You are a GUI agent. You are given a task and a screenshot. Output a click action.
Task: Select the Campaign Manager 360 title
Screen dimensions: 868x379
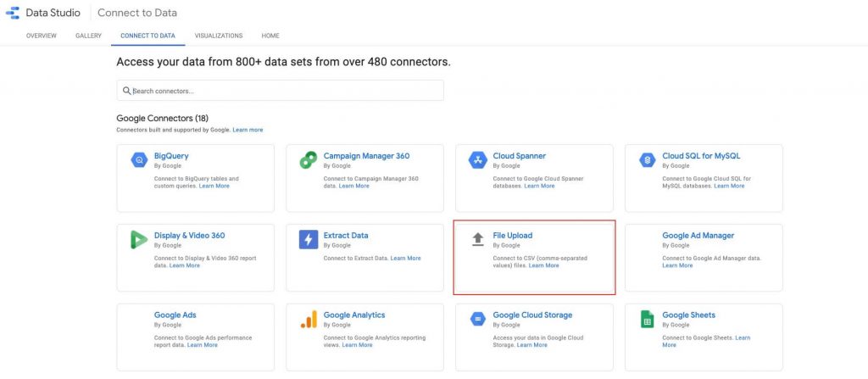pyautogui.click(x=366, y=156)
